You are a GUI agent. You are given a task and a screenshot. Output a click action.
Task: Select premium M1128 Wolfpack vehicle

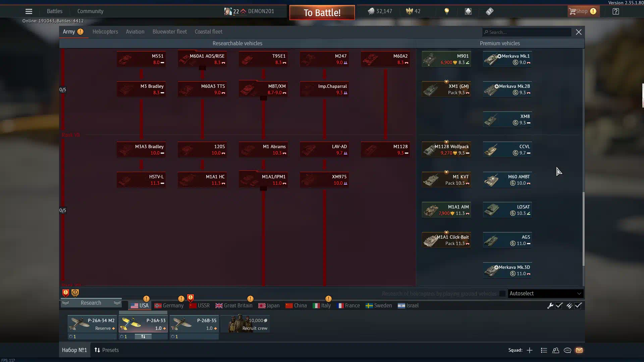point(446,149)
